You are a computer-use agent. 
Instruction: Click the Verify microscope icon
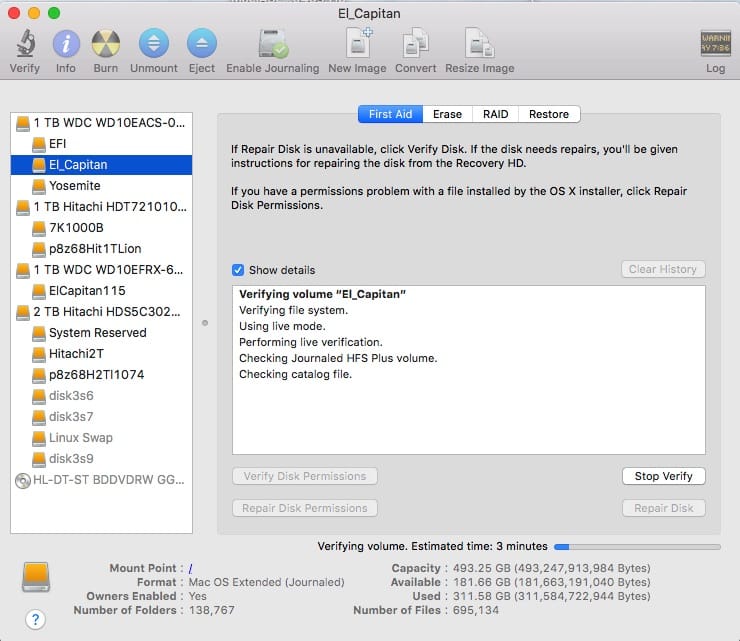point(25,44)
